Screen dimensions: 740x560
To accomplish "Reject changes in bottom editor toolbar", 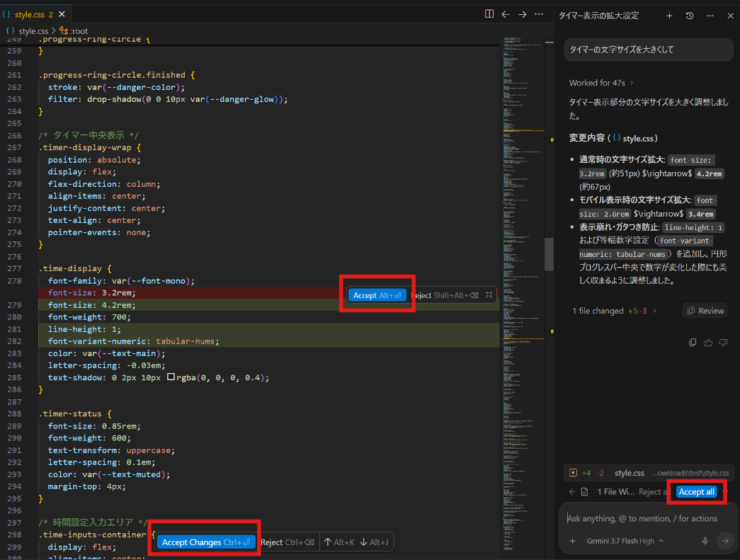I will click(287, 542).
